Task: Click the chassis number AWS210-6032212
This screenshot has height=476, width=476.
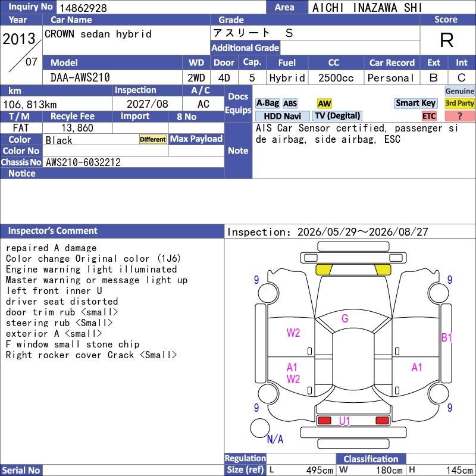Action: click(x=83, y=162)
